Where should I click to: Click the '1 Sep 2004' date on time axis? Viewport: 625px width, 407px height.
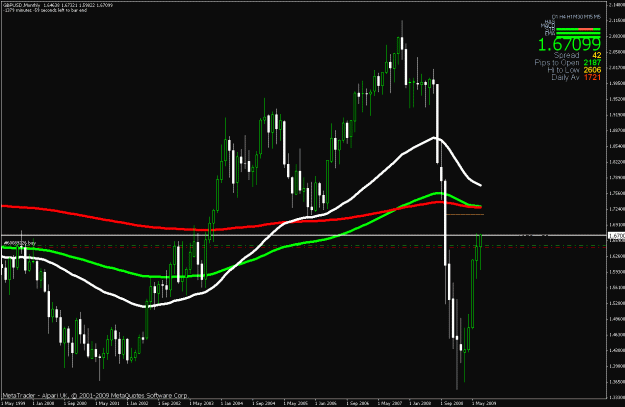coord(263,403)
